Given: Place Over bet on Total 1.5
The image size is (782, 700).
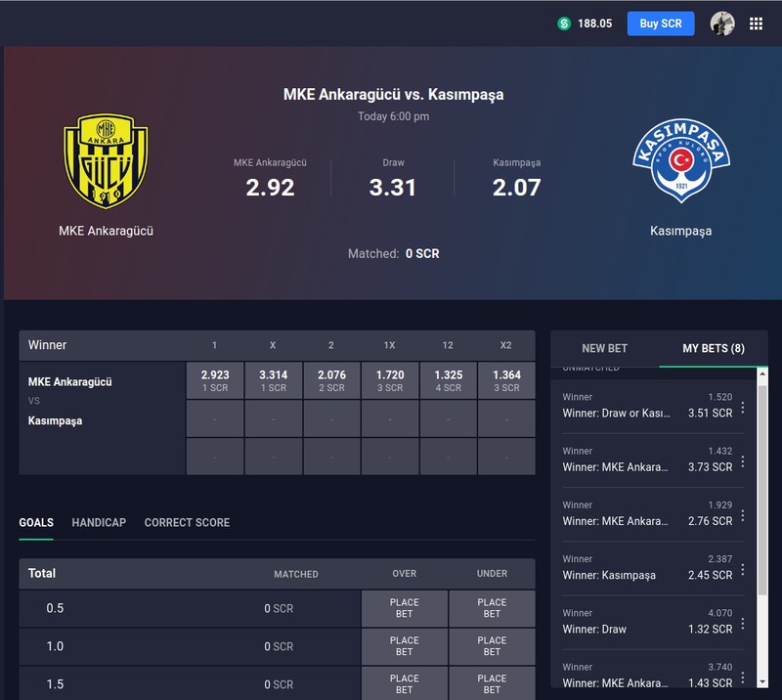Looking at the screenshot, I should tap(405, 684).
